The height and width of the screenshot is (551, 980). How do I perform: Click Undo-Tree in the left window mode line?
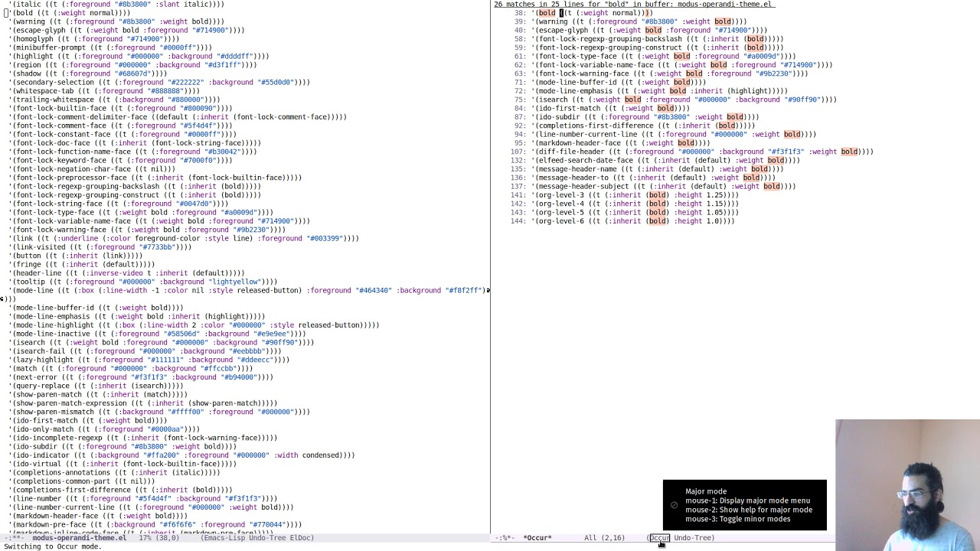pyautogui.click(x=268, y=538)
